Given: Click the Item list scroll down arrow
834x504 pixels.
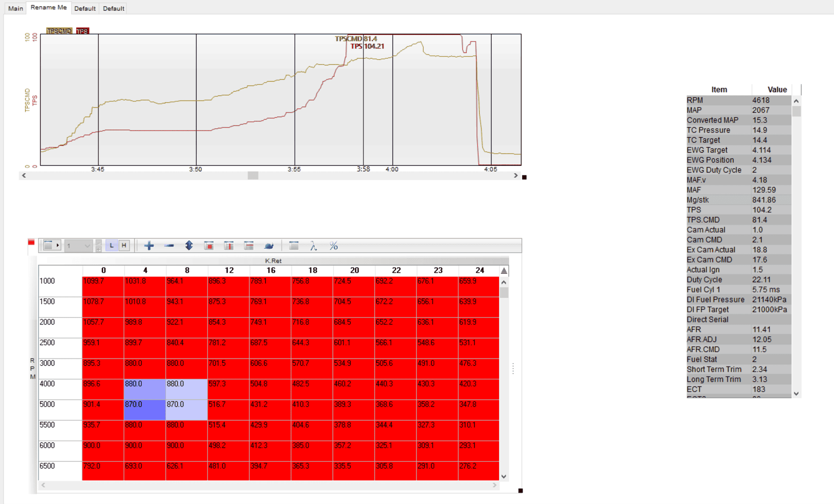Looking at the screenshot, I should (x=796, y=393).
